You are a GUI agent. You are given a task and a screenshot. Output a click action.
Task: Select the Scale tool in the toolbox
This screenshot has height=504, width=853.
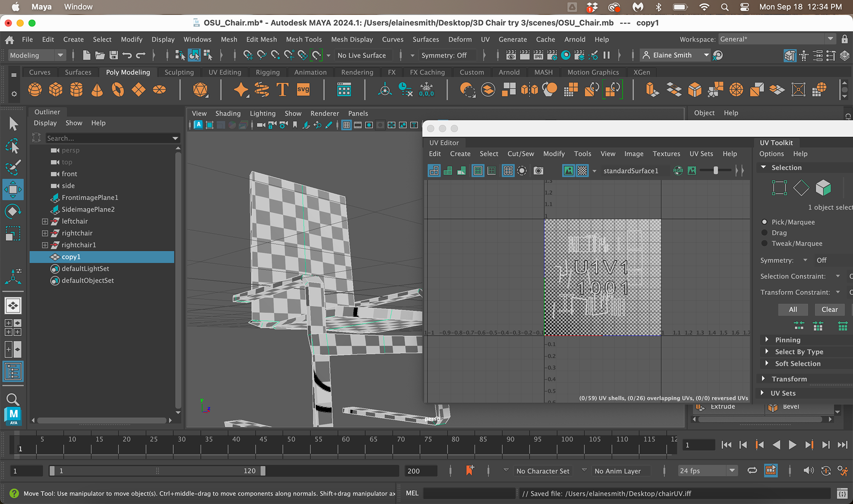click(13, 233)
